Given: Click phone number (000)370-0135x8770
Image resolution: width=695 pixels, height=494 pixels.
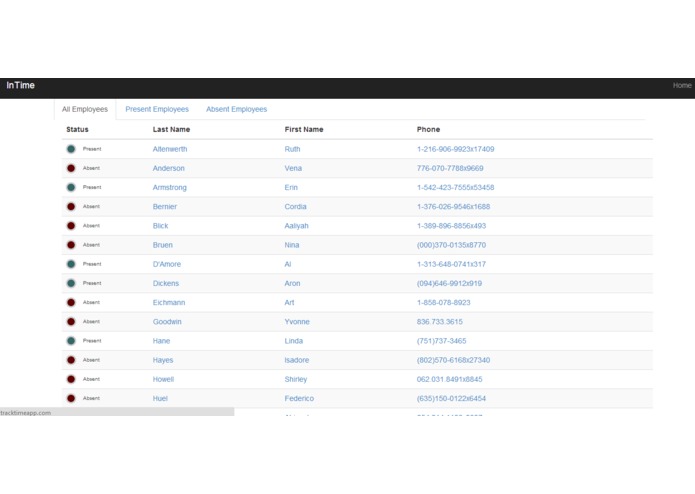Looking at the screenshot, I should tap(451, 245).
